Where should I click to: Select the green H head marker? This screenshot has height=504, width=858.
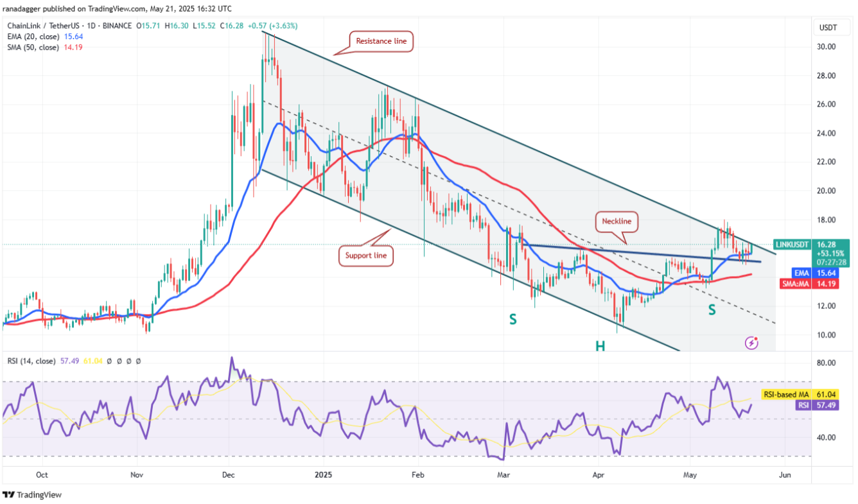pyautogui.click(x=600, y=346)
